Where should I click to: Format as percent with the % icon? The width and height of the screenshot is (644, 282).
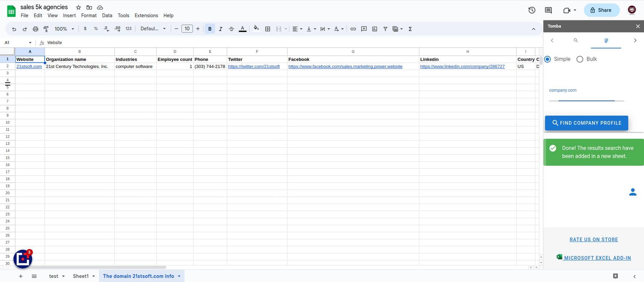pos(96,29)
